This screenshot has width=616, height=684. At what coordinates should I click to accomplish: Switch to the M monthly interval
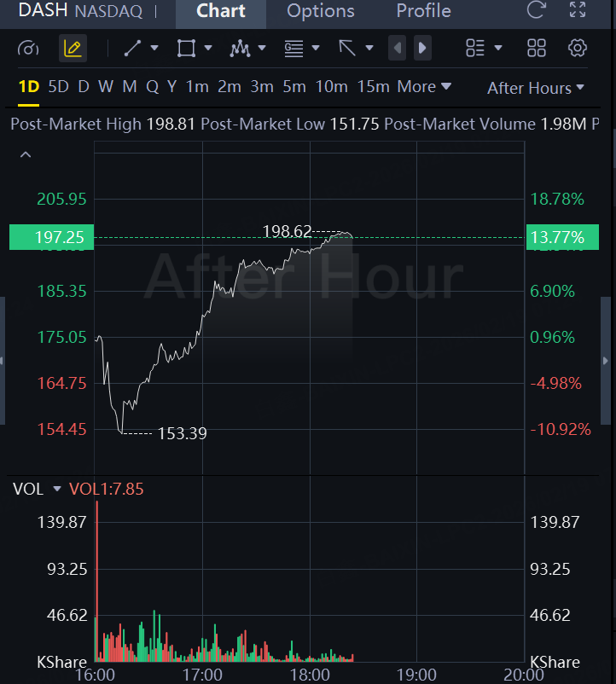130,87
